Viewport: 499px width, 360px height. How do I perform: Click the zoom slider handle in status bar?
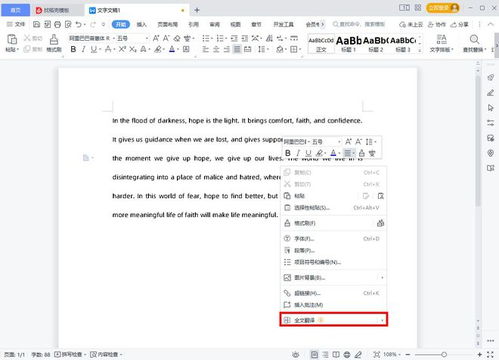point(444,354)
